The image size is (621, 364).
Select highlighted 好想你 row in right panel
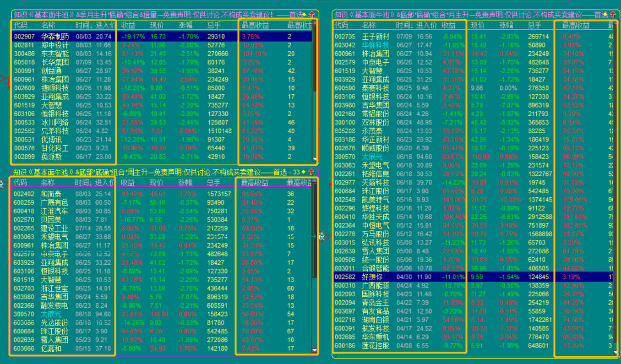click(474, 277)
